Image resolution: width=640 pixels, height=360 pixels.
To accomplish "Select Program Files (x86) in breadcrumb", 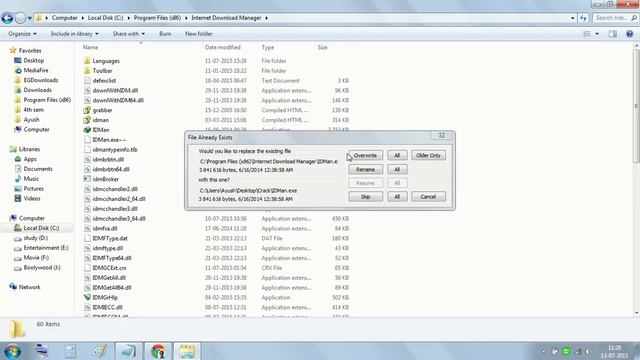I will [x=157, y=18].
